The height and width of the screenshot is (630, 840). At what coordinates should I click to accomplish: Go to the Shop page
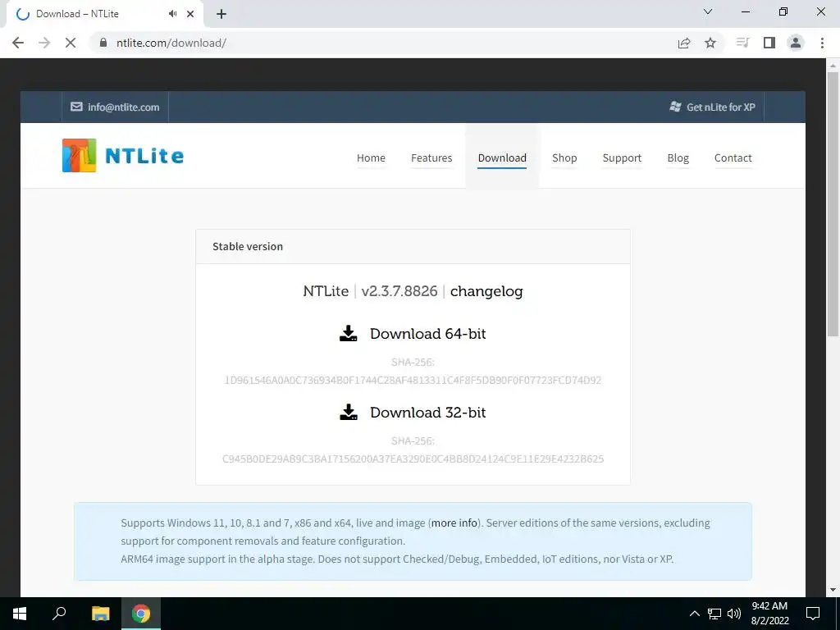click(x=564, y=158)
